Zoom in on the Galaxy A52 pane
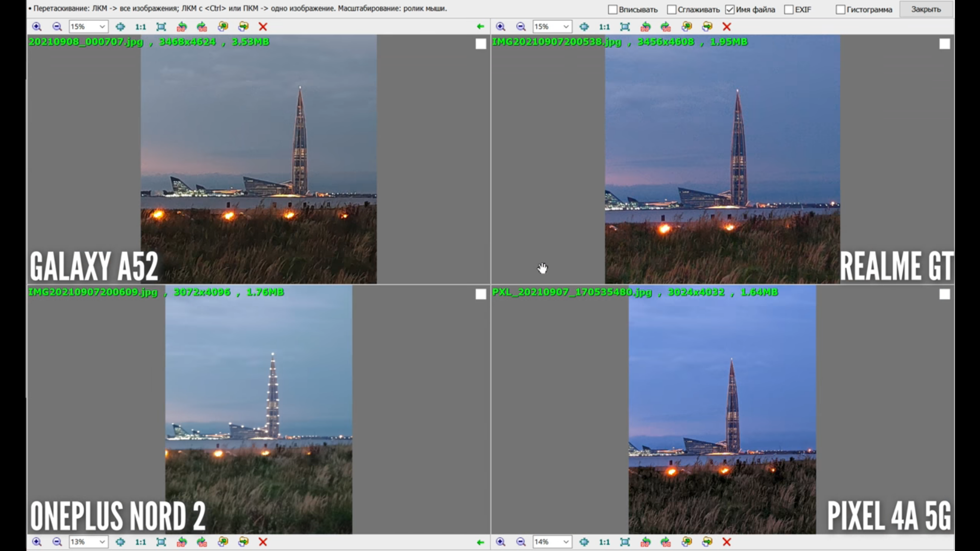Viewport: 980px width, 551px height. 37,27
